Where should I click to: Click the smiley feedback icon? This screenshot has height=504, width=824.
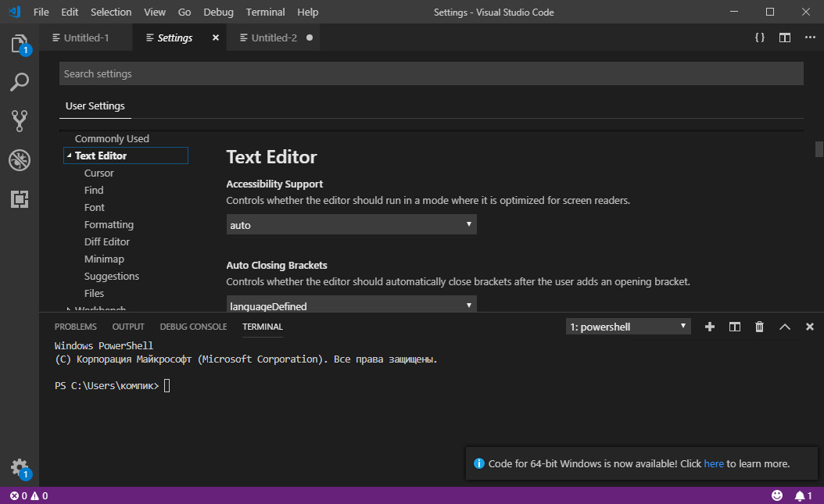click(777, 495)
